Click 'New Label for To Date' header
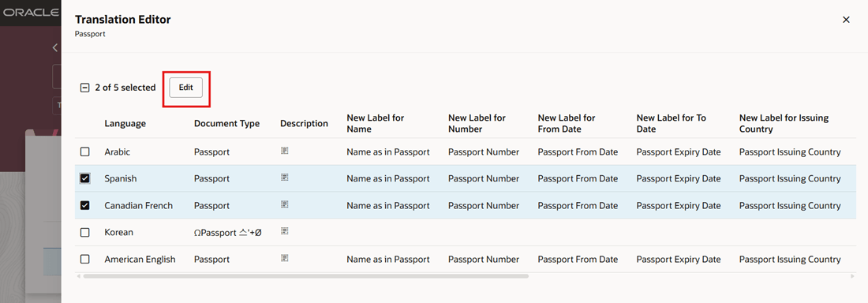The image size is (868, 303). click(672, 124)
